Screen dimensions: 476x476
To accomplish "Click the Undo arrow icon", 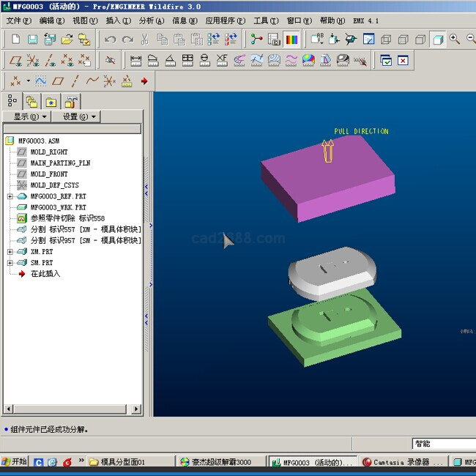I will (110, 39).
